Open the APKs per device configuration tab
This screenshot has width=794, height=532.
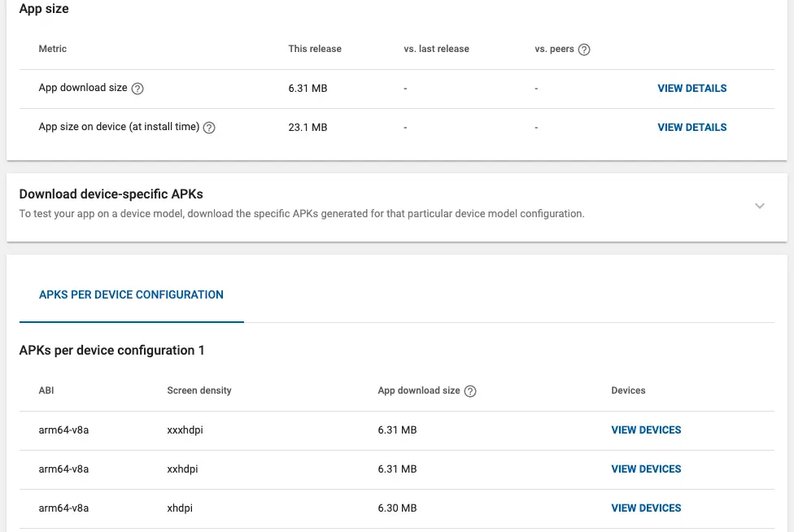(x=131, y=294)
